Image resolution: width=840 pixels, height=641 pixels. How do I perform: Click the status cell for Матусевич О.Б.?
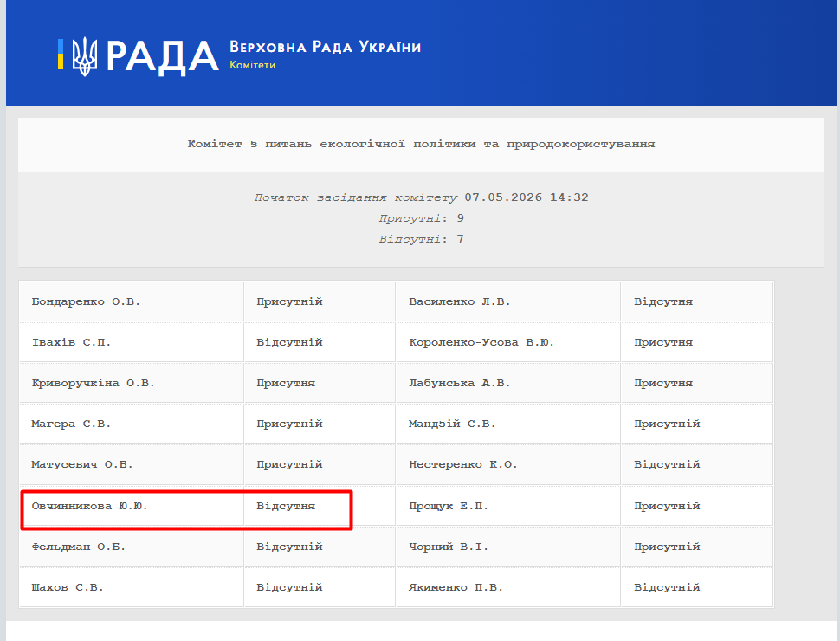click(320, 464)
